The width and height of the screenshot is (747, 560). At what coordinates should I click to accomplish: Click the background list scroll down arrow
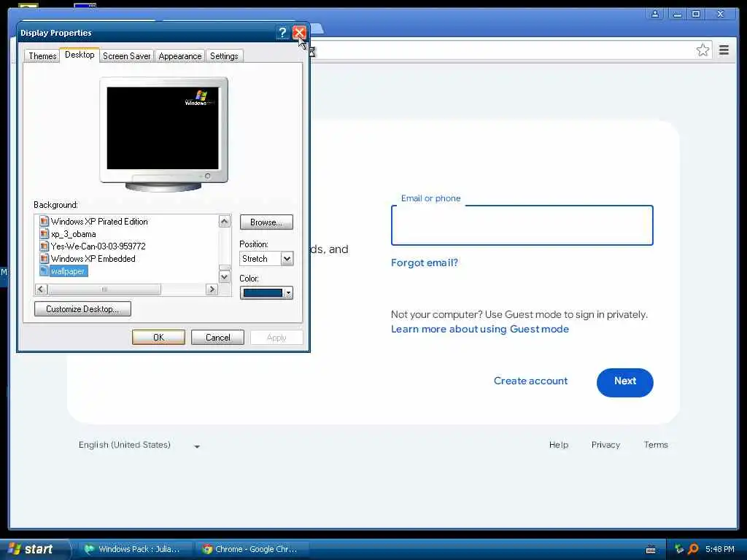click(x=225, y=276)
